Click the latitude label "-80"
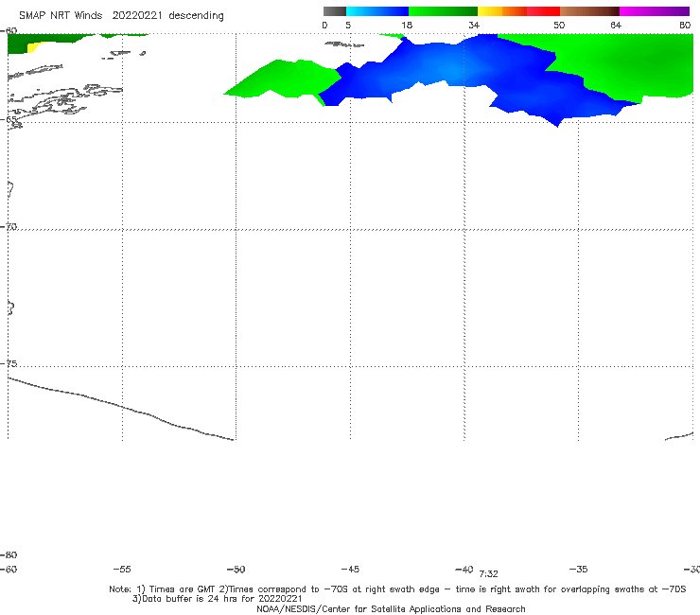Viewport: 700px width, 615px height. (9, 554)
